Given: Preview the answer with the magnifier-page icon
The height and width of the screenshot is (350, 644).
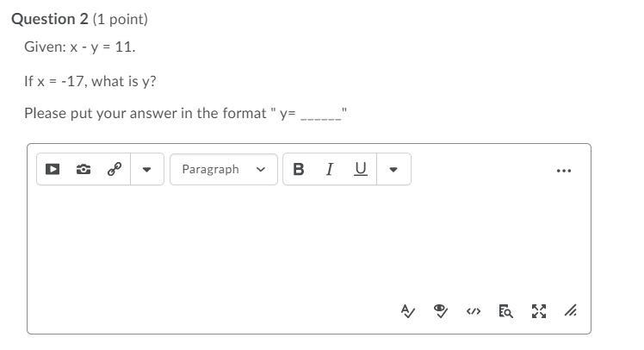Looking at the screenshot, I should click(505, 311).
